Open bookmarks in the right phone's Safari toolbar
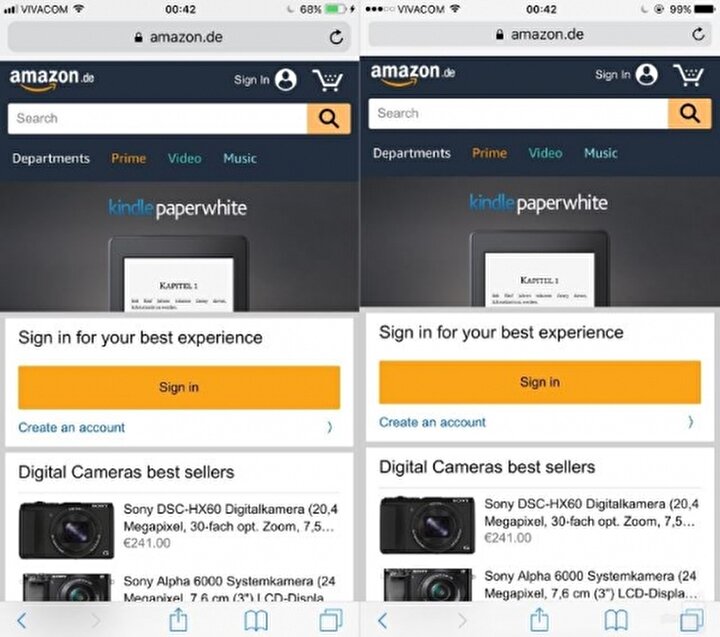720x637 pixels. point(616,620)
